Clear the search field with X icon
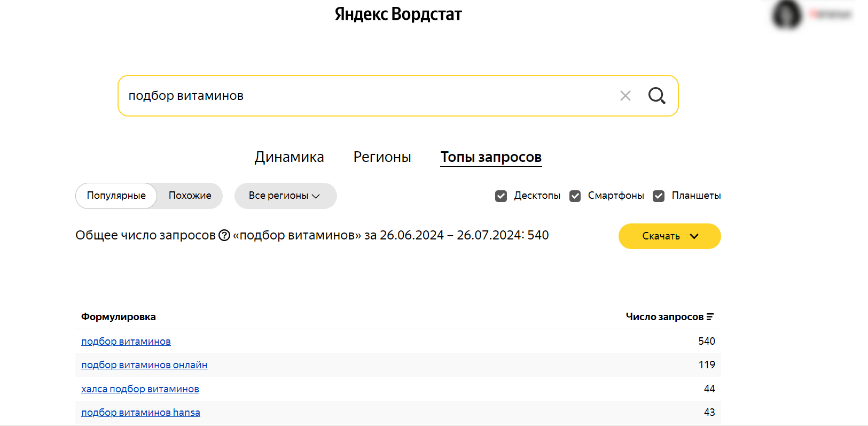The image size is (868, 426). tap(625, 96)
